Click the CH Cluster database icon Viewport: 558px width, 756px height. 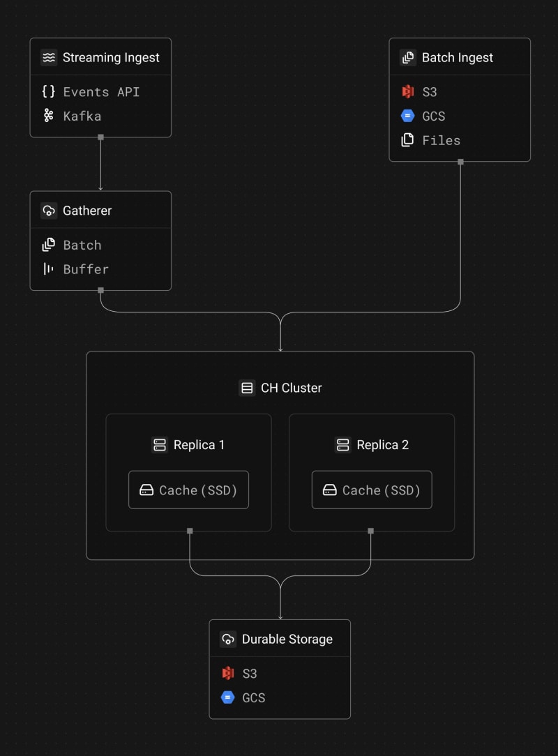coord(246,388)
